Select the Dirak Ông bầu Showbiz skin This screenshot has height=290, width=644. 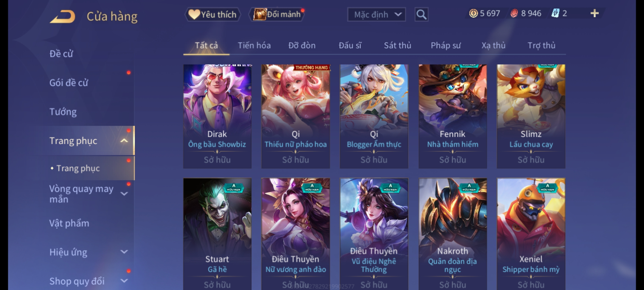(217, 116)
